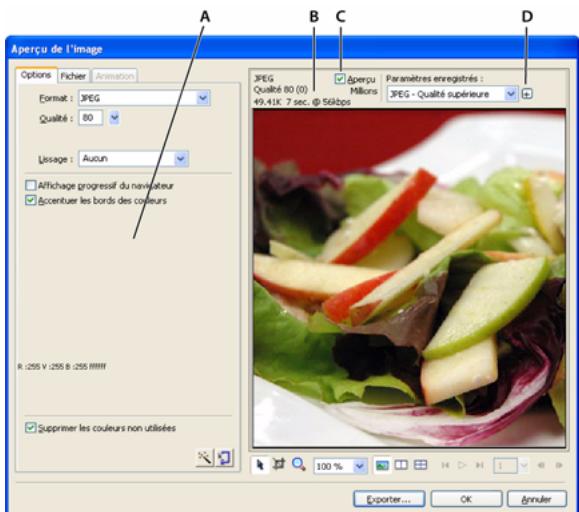
Task: Open the Lissage dropdown
Action: tap(181, 159)
